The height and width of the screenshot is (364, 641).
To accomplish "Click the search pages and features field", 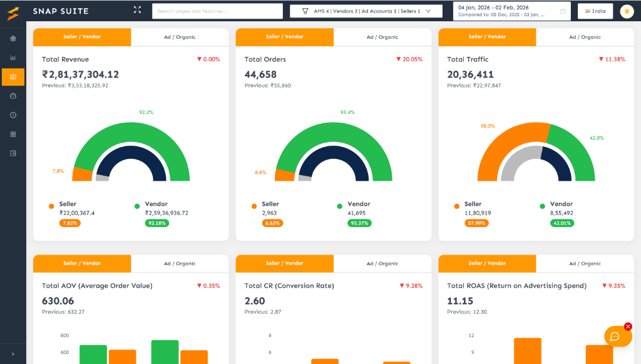I will coord(216,11).
